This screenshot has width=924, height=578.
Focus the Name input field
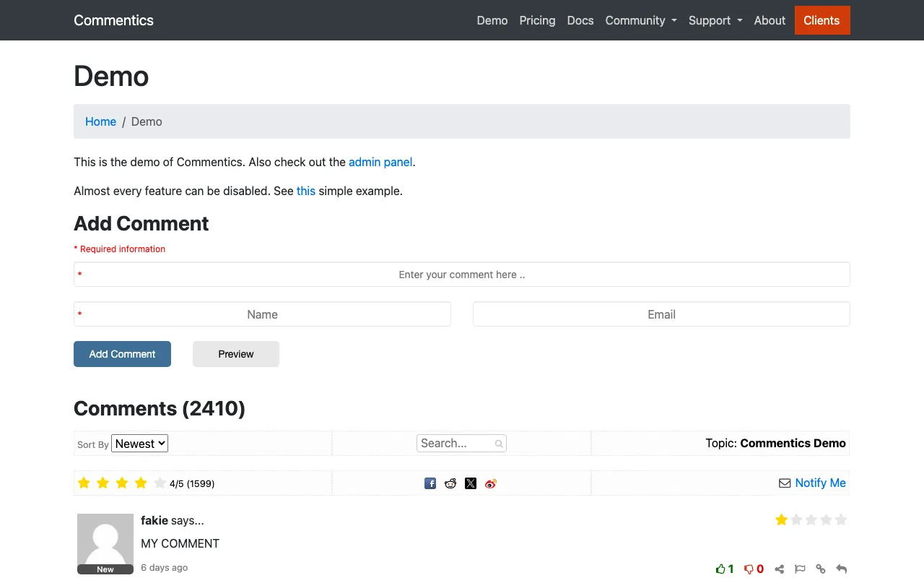tap(262, 314)
